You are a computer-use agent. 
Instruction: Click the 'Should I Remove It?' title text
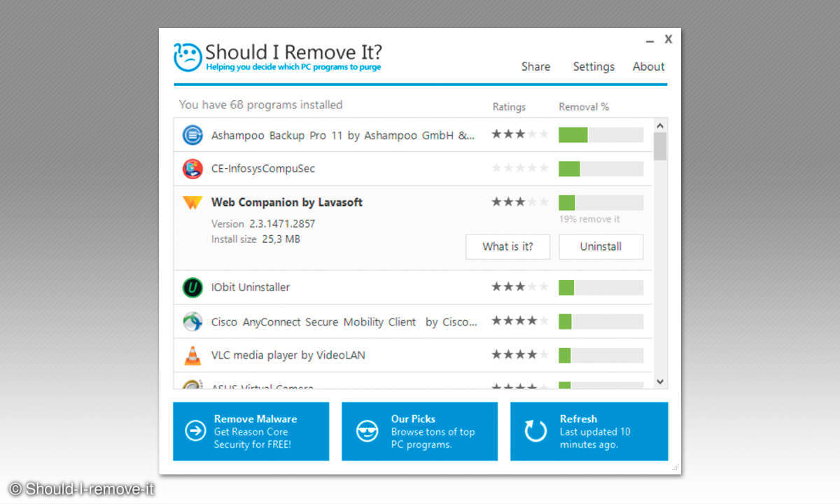[294, 52]
